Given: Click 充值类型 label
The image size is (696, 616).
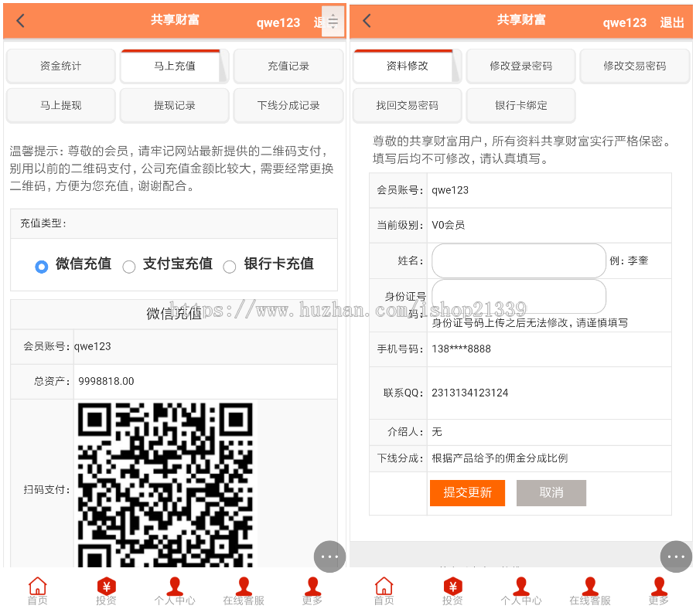Looking at the screenshot, I should [43, 223].
